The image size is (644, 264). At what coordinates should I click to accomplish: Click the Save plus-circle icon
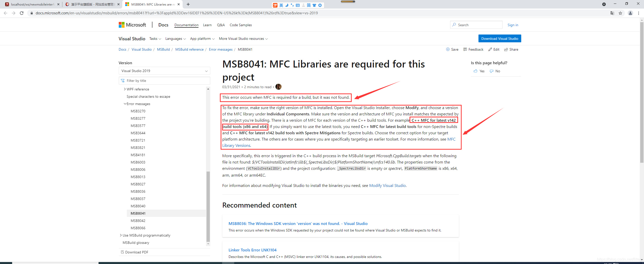click(x=448, y=49)
